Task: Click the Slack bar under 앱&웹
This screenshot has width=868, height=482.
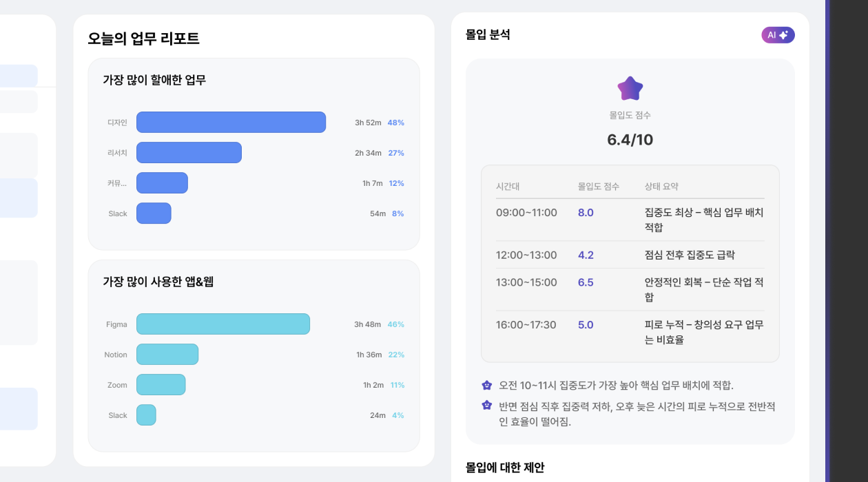Action: [146, 415]
